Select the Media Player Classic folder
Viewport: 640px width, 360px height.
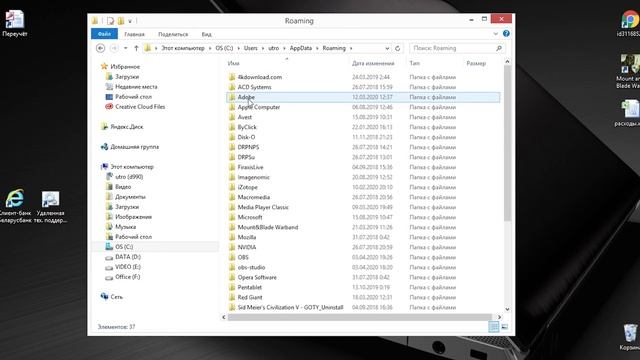(x=263, y=207)
